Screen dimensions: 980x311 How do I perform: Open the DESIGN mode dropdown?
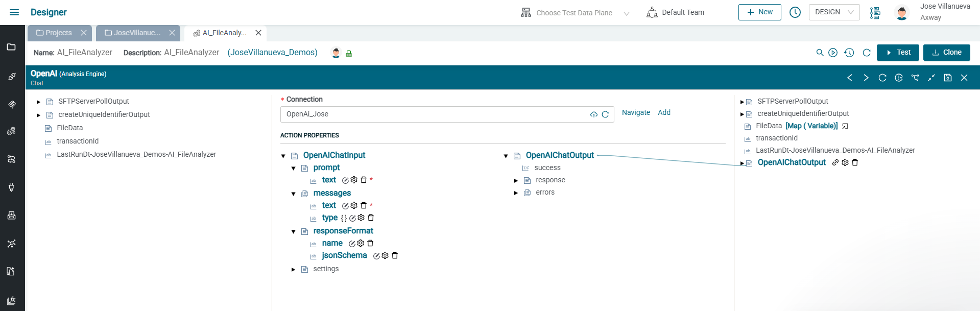click(x=834, y=12)
